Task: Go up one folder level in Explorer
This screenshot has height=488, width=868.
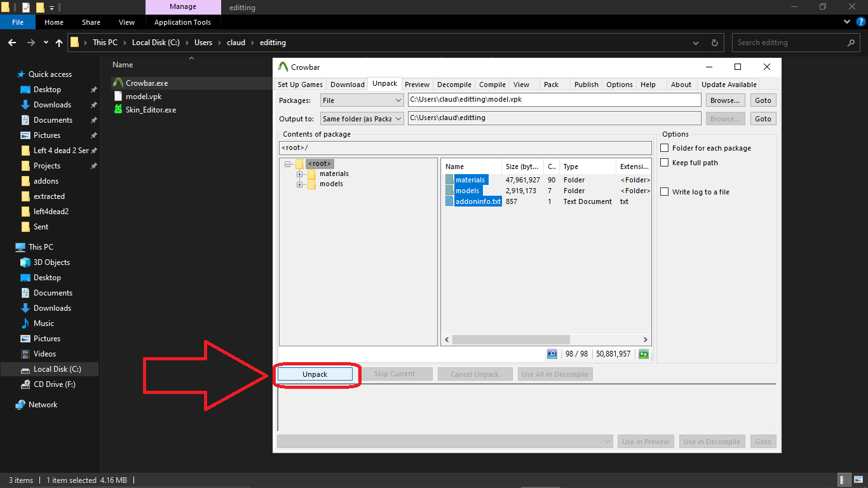Action: [x=59, y=43]
